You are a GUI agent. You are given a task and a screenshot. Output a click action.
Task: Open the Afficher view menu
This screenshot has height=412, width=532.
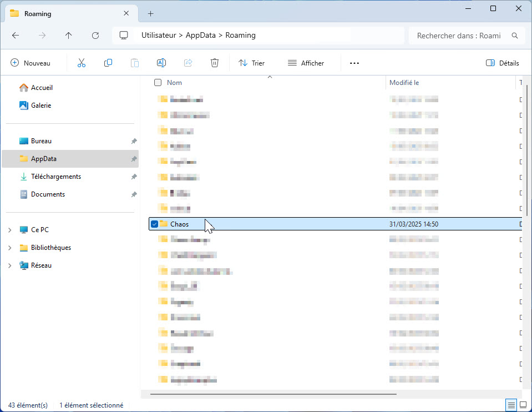[x=306, y=63]
